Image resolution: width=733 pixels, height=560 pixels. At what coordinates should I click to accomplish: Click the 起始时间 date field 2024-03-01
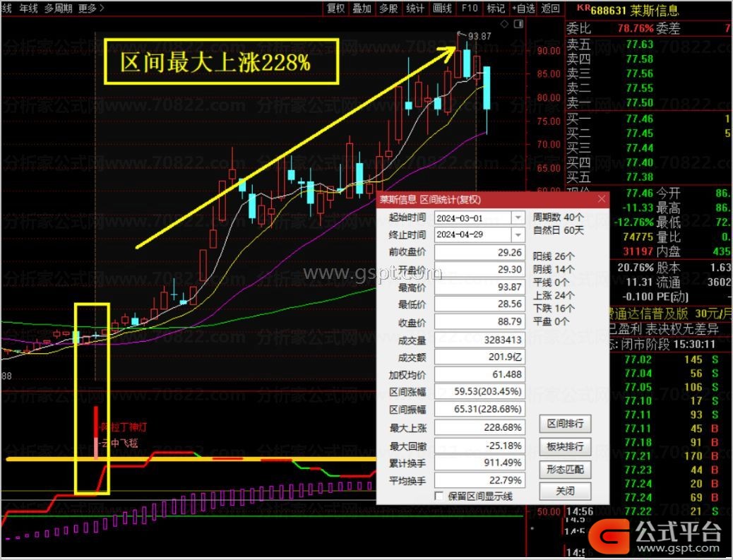(472, 218)
